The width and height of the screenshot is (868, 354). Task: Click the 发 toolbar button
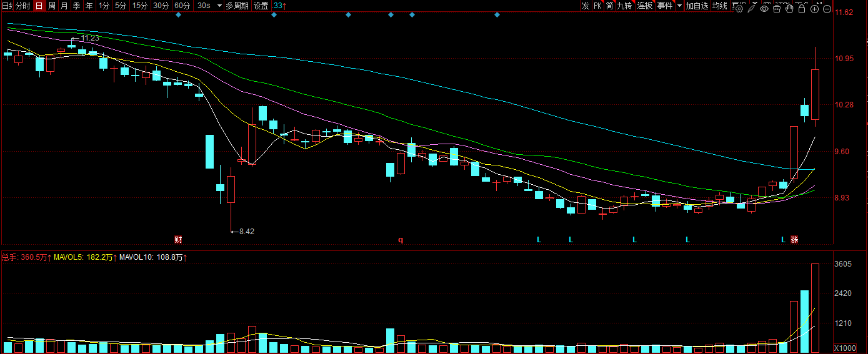[x=586, y=6]
